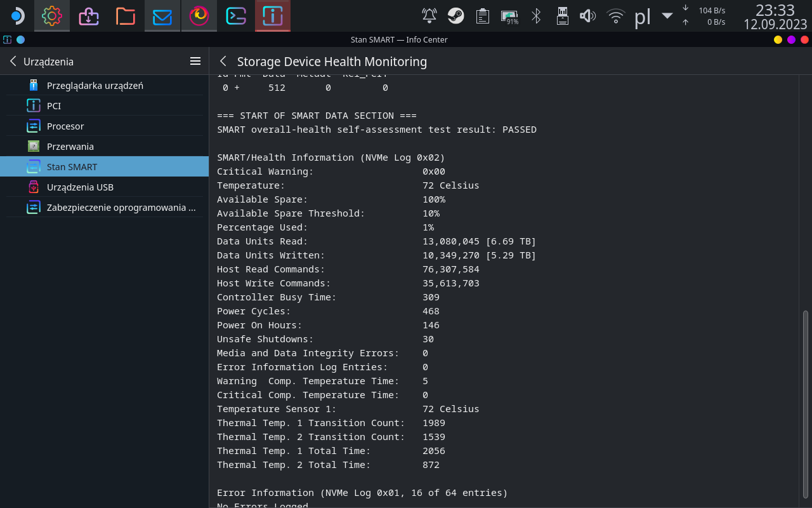Open the terminal from the taskbar

(236, 16)
